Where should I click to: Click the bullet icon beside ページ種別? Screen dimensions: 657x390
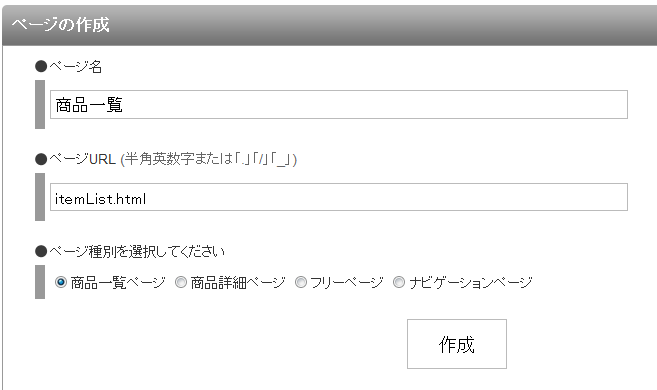click(x=41, y=251)
